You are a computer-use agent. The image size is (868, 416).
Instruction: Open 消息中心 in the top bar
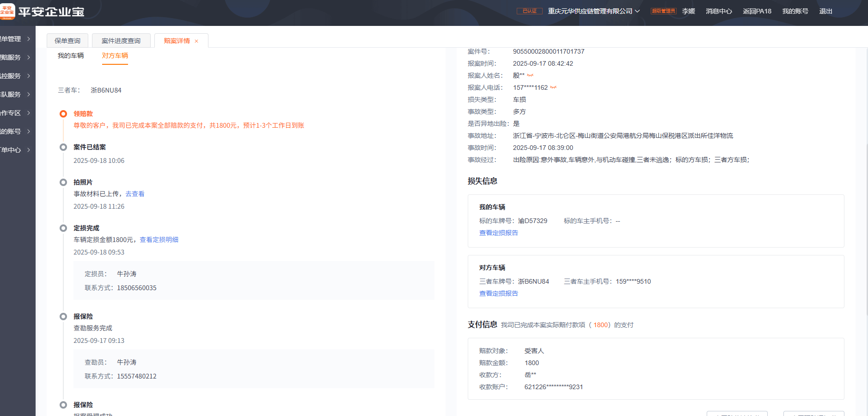pos(719,11)
